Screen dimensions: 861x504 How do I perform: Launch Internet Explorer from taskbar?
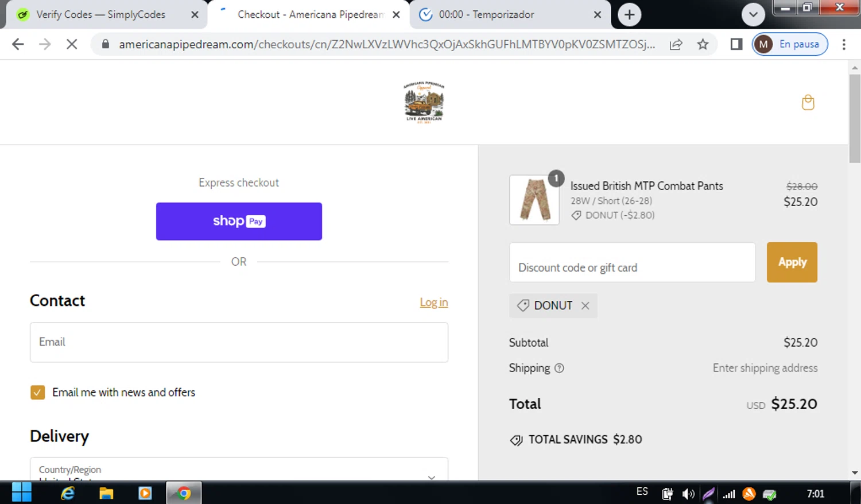tap(68, 493)
